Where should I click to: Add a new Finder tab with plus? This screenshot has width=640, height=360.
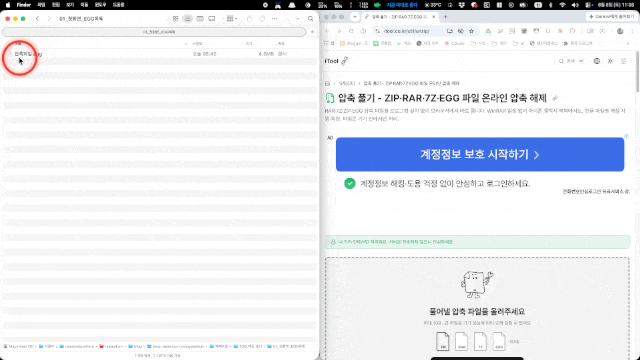(x=312, y=32)
